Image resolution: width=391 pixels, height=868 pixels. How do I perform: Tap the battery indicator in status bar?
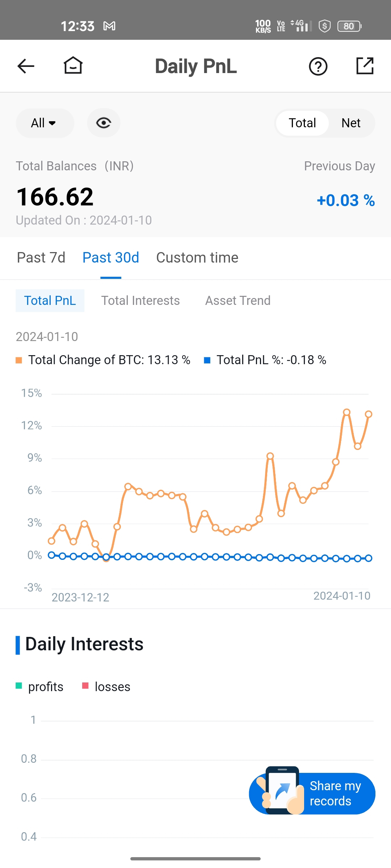pyautogui.click(x=349, y=26)
